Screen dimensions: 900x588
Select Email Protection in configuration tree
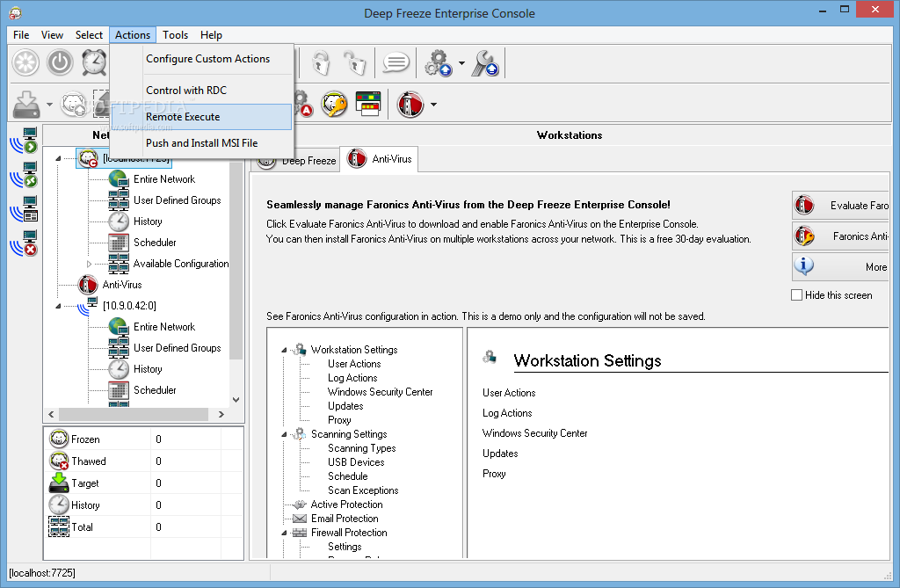click(x=345, y=519)
